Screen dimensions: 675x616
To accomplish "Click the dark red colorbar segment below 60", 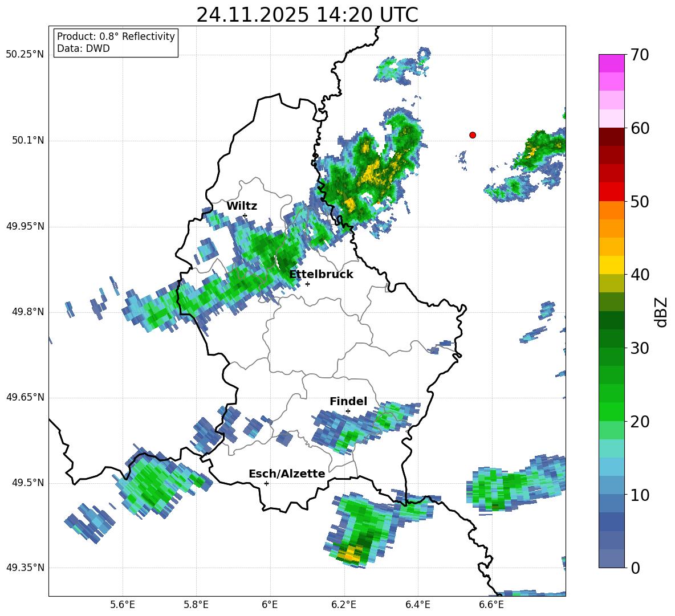I will [611, 137].
